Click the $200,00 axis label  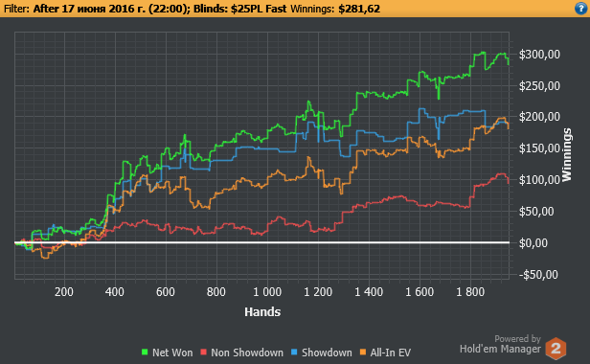coord(539,117)
